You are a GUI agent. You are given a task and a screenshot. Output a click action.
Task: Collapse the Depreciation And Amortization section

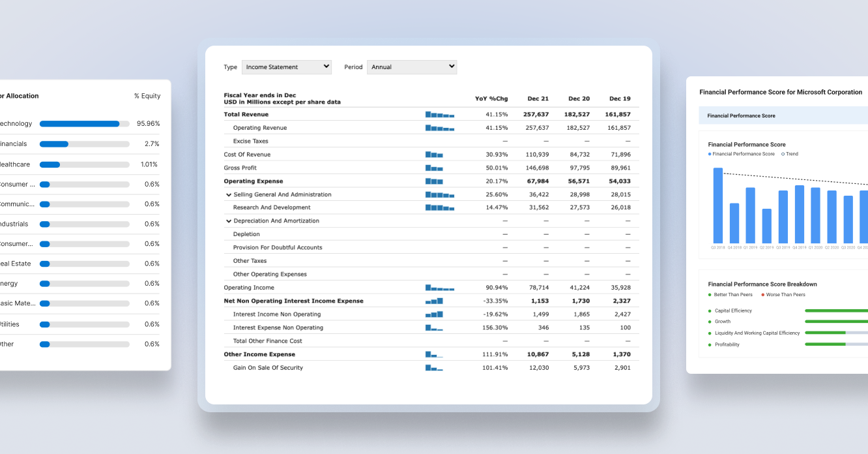tap(228, 220)
